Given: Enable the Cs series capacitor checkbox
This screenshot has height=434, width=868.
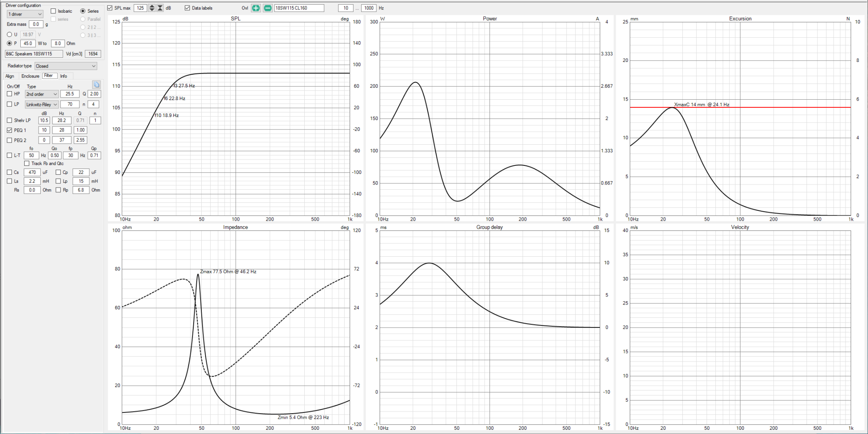Looking at the screenshot, I should (9, 172).
